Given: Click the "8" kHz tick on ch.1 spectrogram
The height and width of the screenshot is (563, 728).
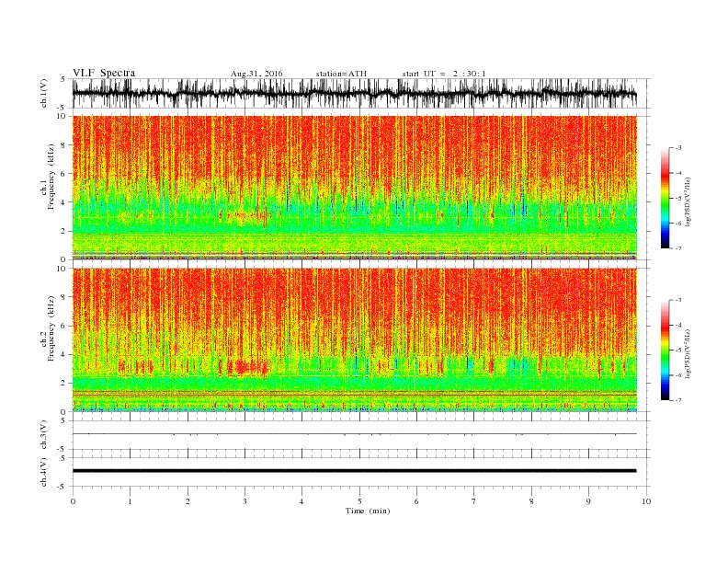Looking at the screenshot, I should 63,145.
